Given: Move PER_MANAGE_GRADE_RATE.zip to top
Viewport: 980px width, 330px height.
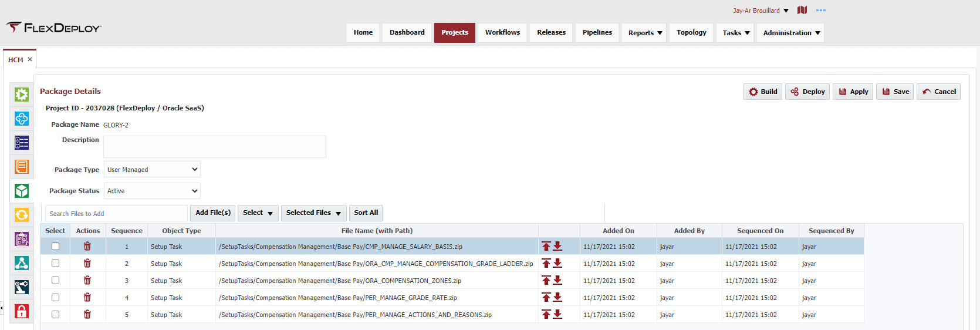Looking at the screenshot, I should coord(546,297).
